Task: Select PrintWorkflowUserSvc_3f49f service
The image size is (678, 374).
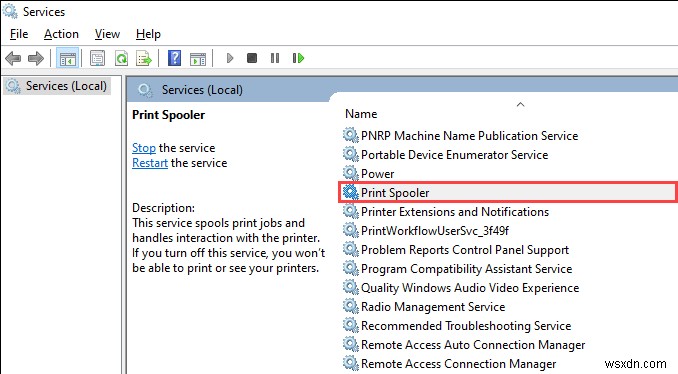Action: 426,231
